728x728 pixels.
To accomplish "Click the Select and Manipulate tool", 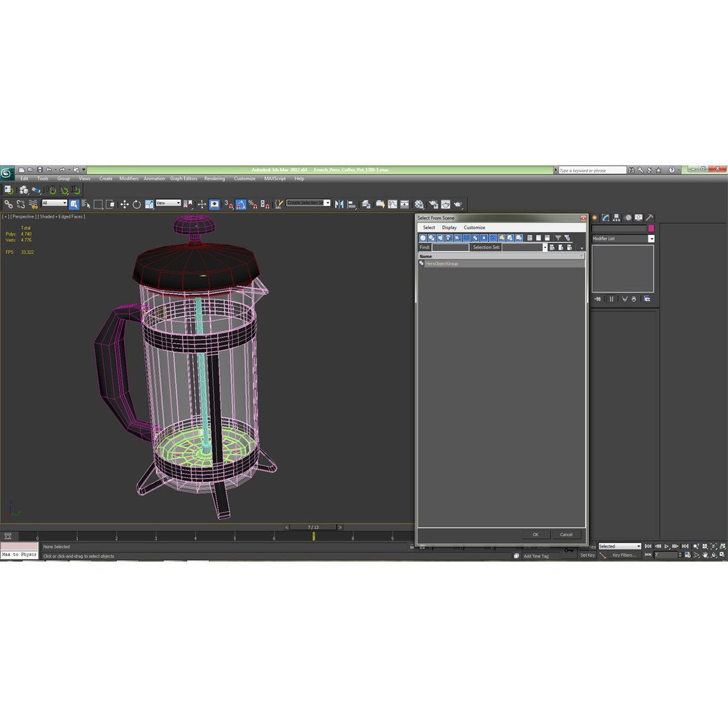I will 202,204.
